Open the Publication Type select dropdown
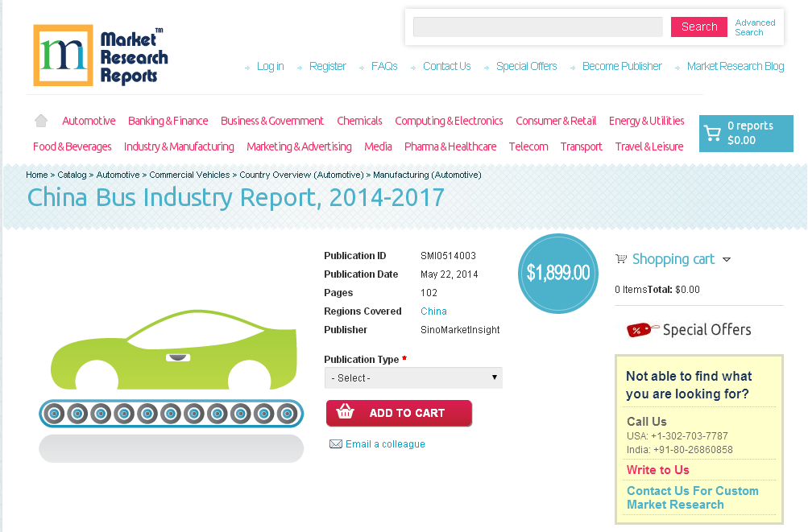Image resolution: width=808 pixels, height=532 pixels. pos(413,377)
